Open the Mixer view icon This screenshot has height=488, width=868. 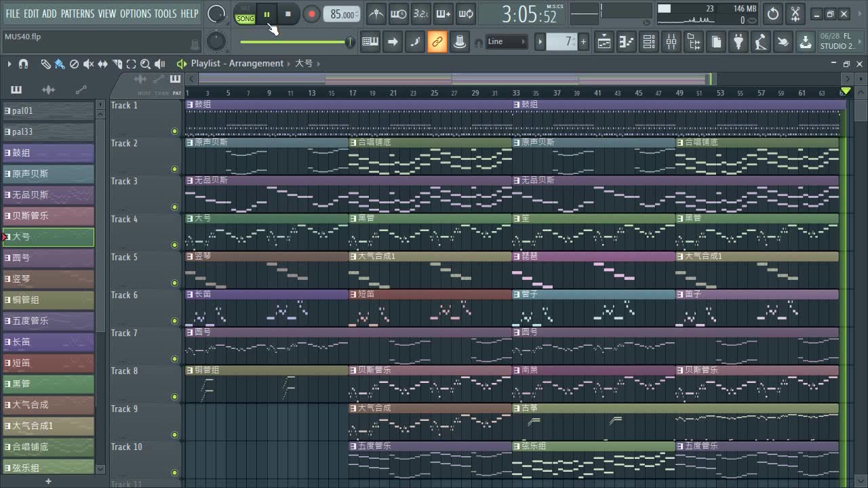click(x=671, y=42)
